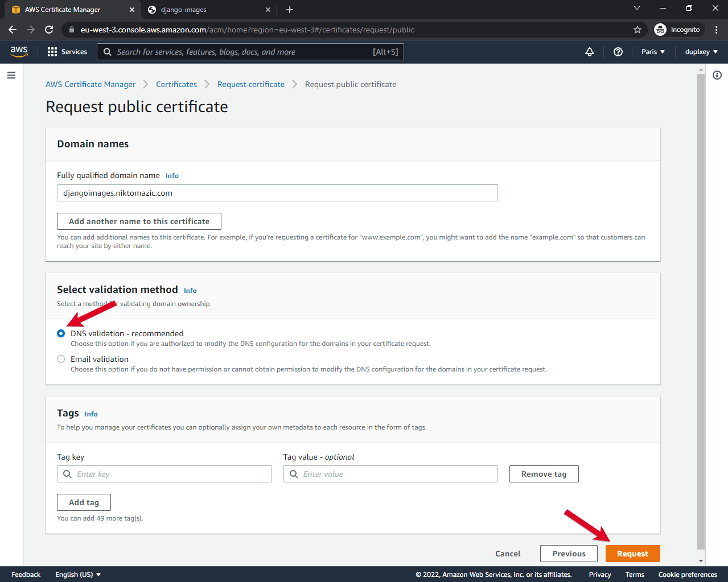Viewport: 728px width, 582px height.
Task: Open the English (US) language selector
Action: coord(77,574)
